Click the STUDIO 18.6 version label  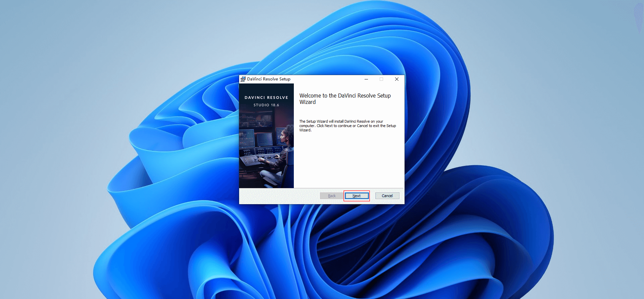[x=266, y=105]
